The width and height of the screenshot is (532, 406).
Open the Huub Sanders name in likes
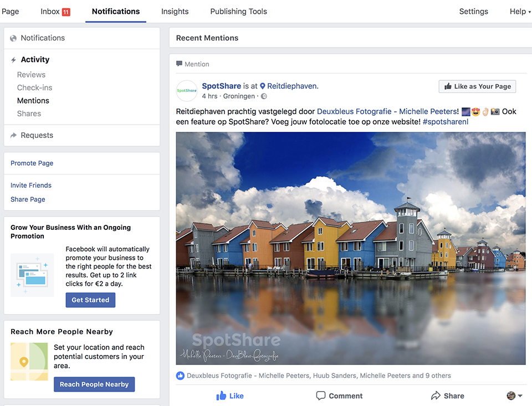click(x=335, y=376)
